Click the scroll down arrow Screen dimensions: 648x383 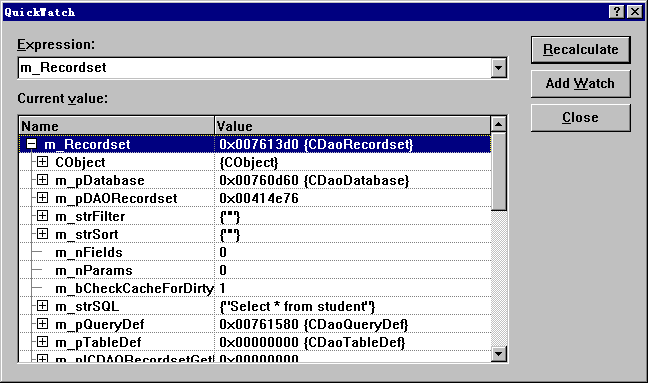coord(499,354)
